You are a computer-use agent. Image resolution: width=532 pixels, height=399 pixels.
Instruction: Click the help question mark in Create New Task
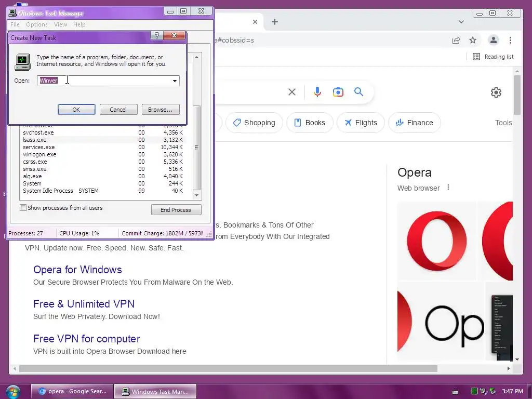[x=157, y=35]
